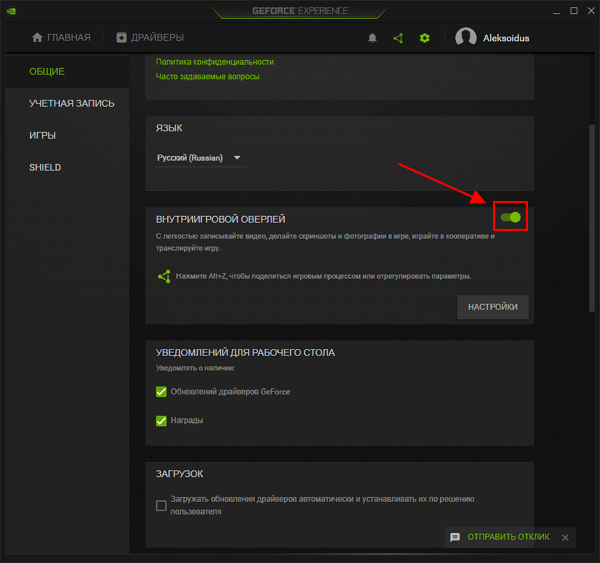Viewport: 600px width, 563px height.
Task: Go to the ГЛАВНАЯ tab
Action: pyautogui.click(x=61, y=38)
